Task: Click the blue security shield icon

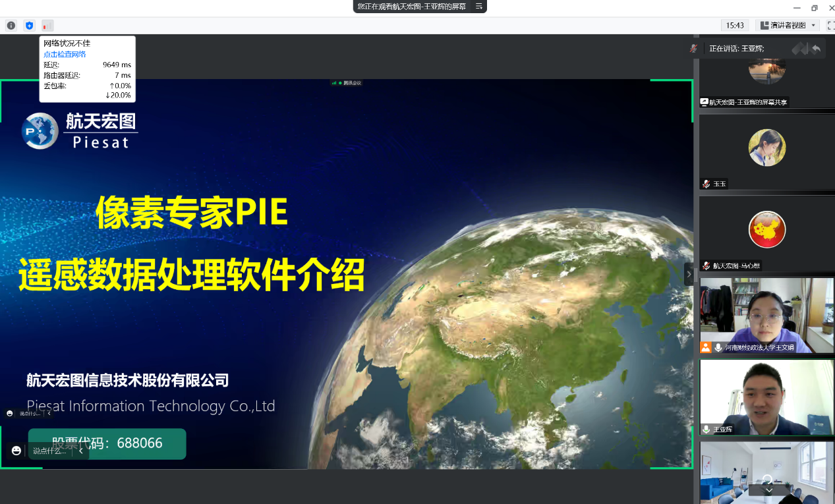Action: click(x=29, y=26)
